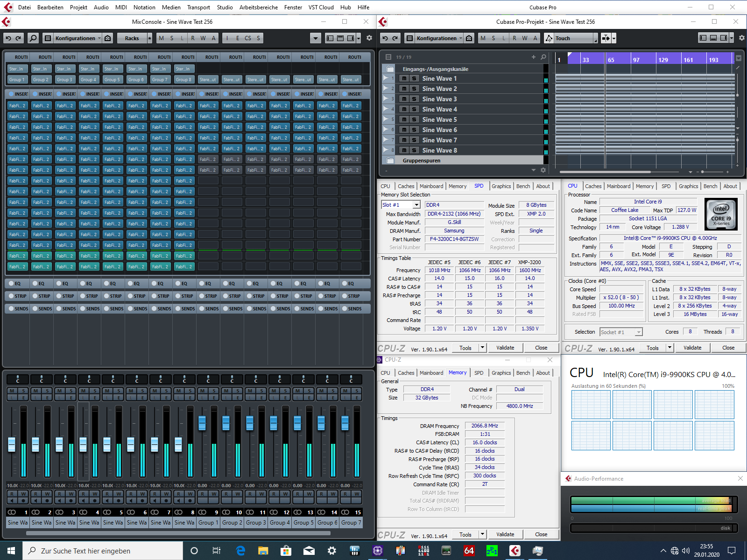Screen dimensions: 747x560
Task: Mute mixer channel 1 in the fader section
Action: (12, 391)
